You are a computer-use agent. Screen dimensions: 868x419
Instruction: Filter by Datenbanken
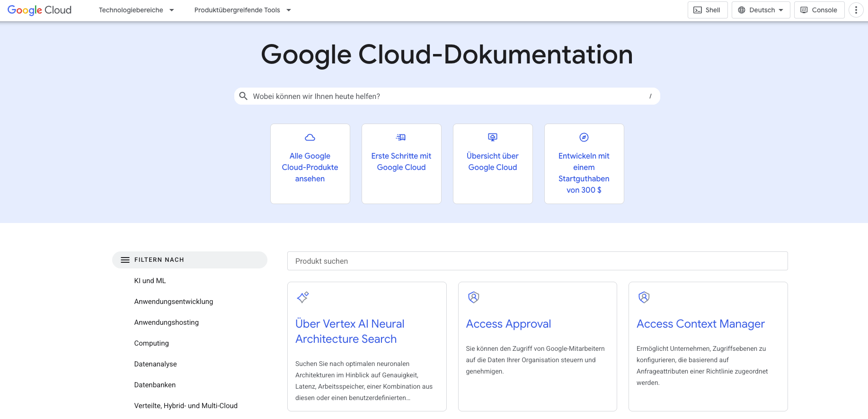tap(155, 385)
